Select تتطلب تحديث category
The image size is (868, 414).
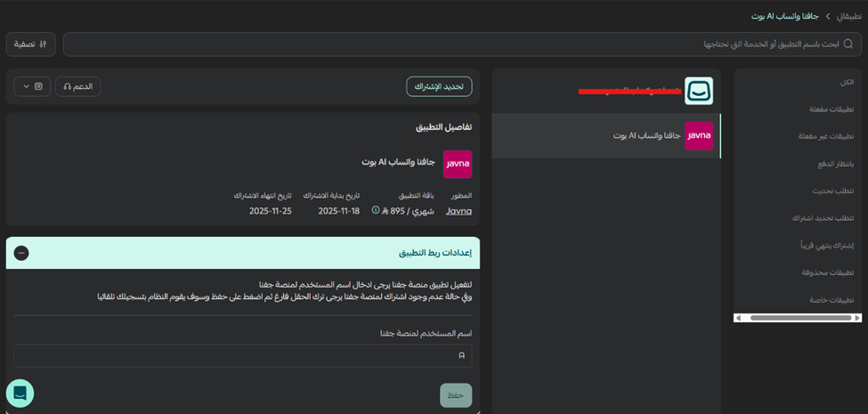[x=833, y=191]
